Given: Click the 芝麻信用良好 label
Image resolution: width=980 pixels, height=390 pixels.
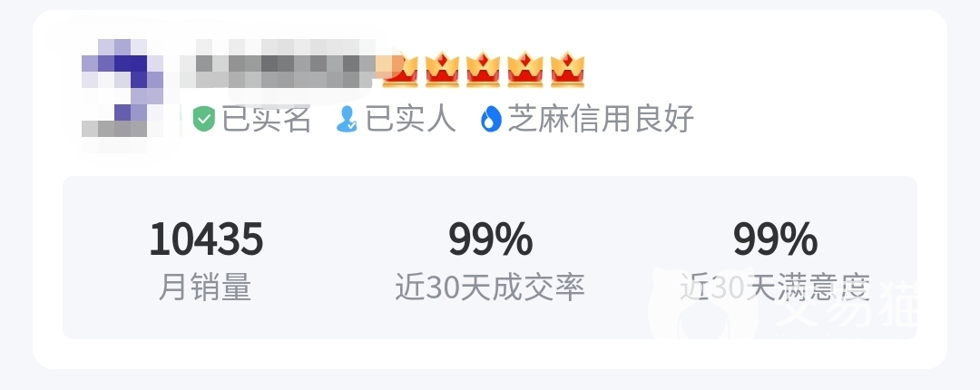Looking at the screenshot, I should [x=601, y=119].
